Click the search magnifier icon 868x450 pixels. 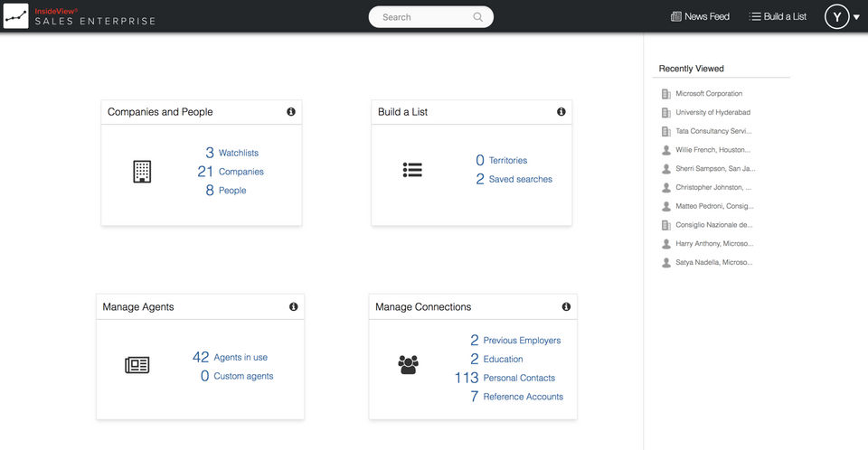point(477,17)
